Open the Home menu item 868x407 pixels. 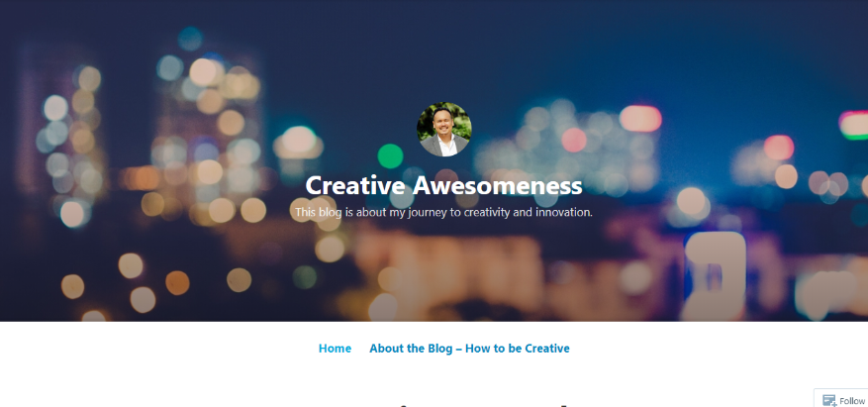point(335,349)
